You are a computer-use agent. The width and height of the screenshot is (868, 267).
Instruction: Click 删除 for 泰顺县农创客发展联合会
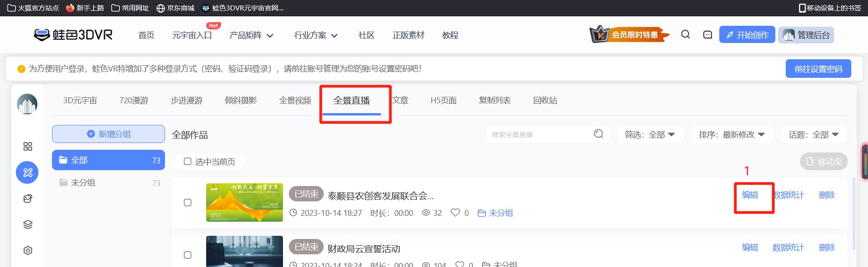click(x=827, y=195)
